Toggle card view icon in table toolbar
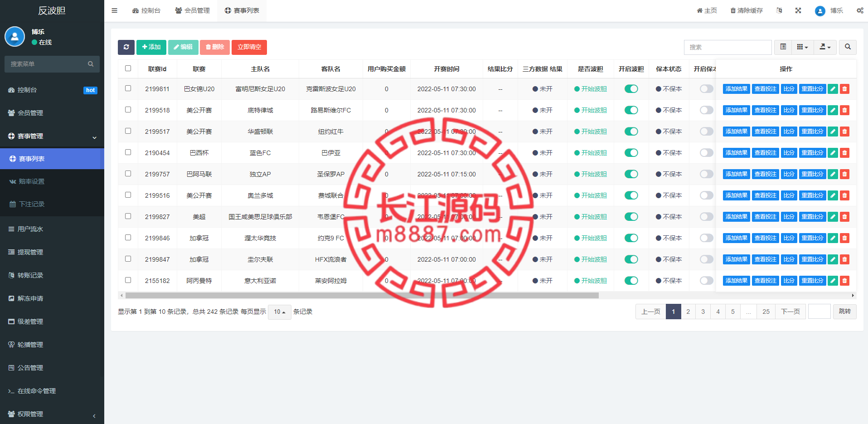Image resolution: width=868 pixels, height=424 pixels. pos(783,47)
